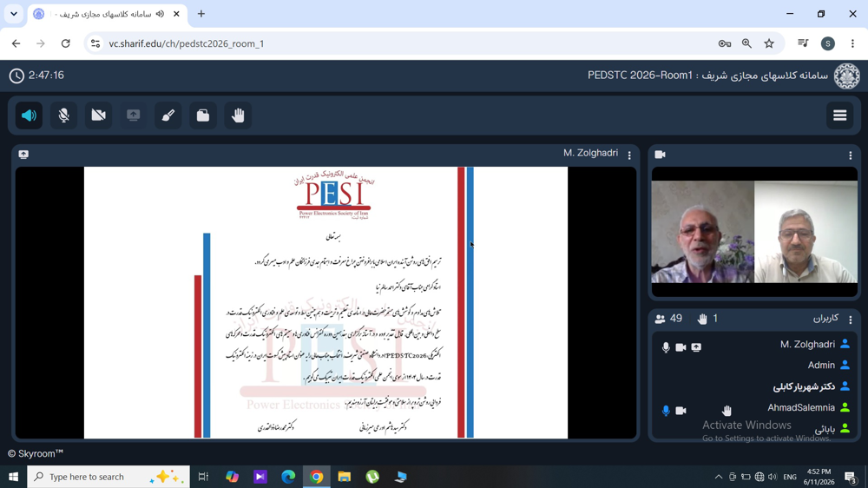Click AhmadSalemnia's blue microphone icon
The width and height of the screenshot is (868, 488).
point(666,411)
